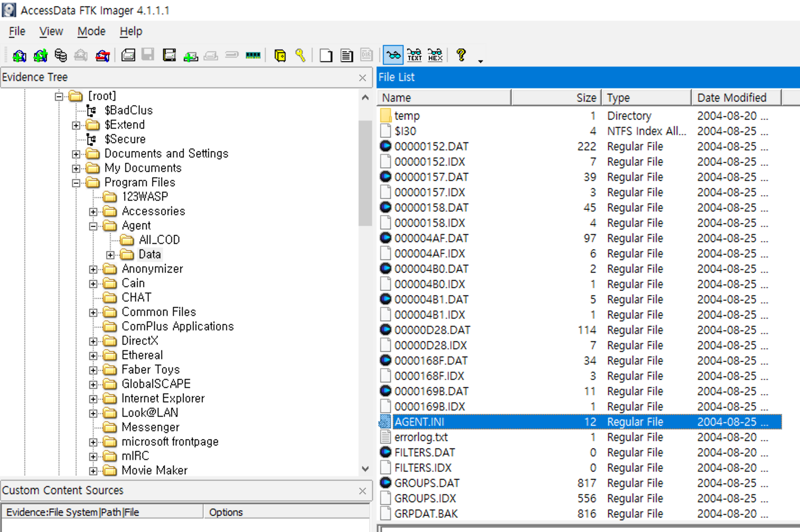Select the AGENT.INI file row
The image size is (800, 532).
(x=580, y=422)
